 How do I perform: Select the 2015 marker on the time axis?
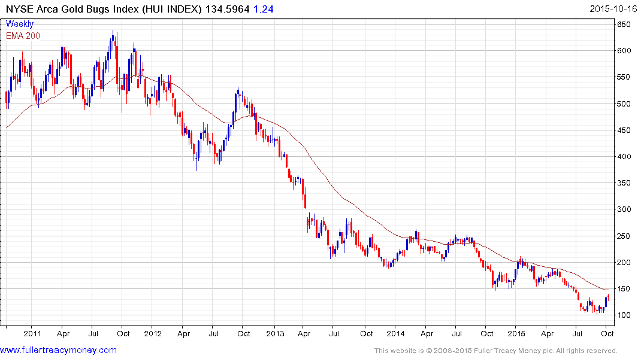coord(517,333)
